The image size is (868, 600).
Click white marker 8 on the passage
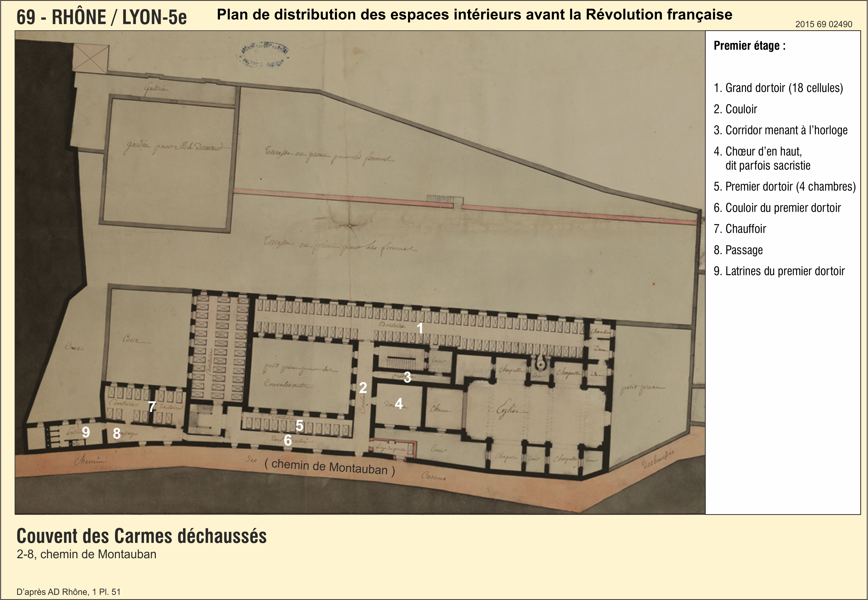coord(117,433)
